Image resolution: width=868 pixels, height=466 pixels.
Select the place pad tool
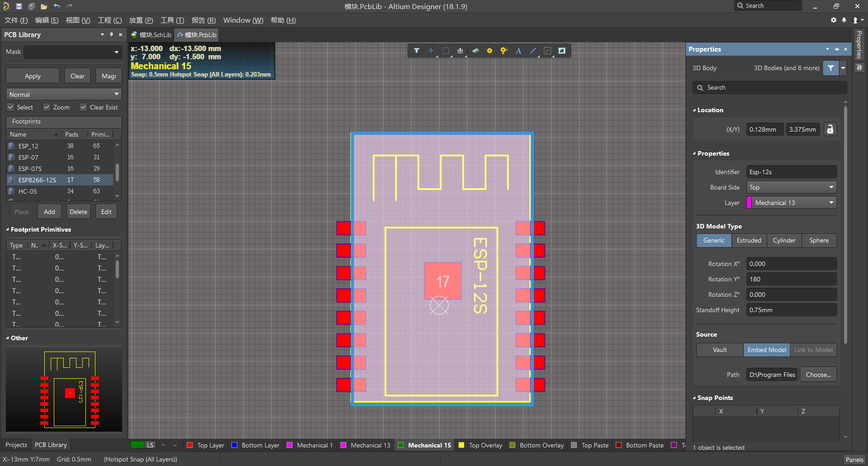(489, 51)
